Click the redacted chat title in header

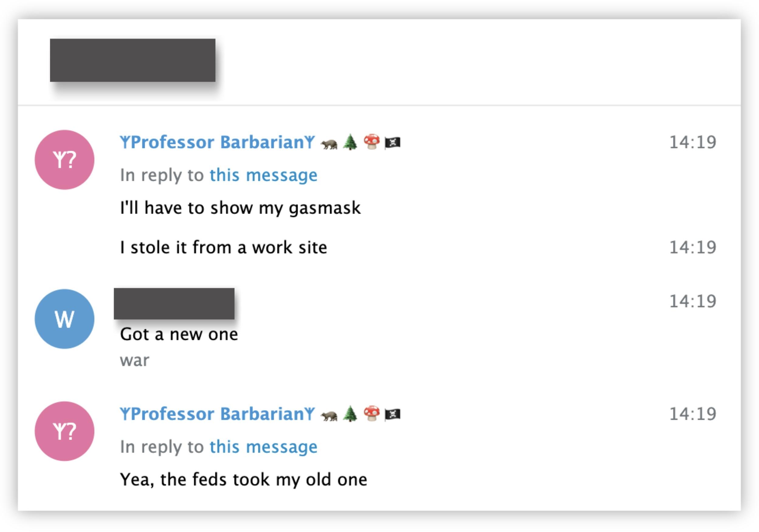click(x=133, y=60)
